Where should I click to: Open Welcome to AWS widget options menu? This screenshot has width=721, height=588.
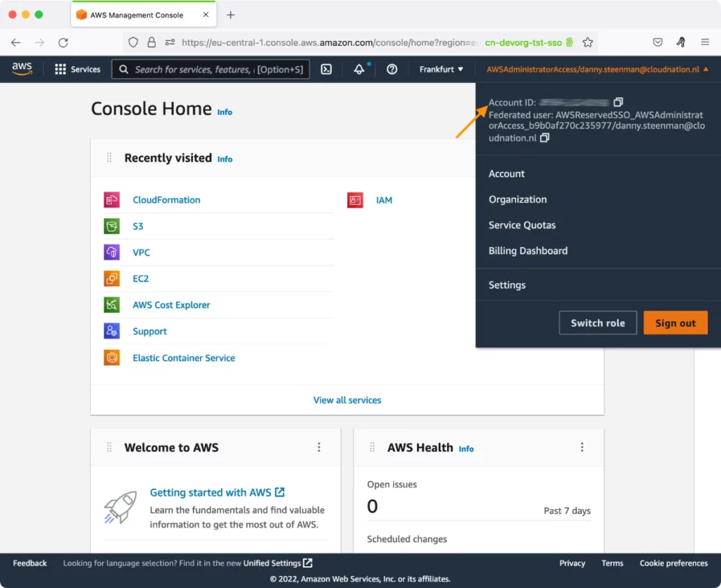(x=319, y=447)
